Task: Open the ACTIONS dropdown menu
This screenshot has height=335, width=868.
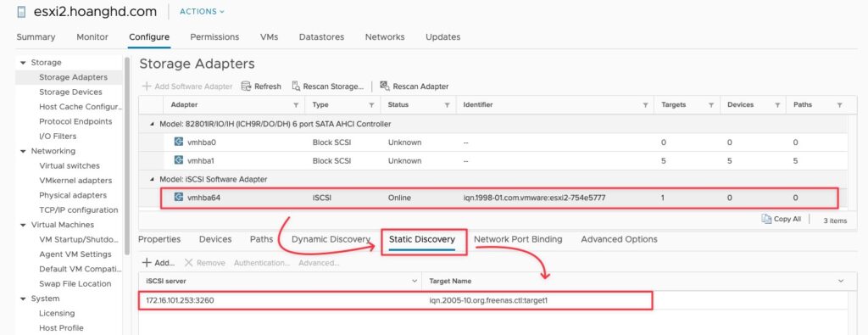Action: tap(202, 12)
